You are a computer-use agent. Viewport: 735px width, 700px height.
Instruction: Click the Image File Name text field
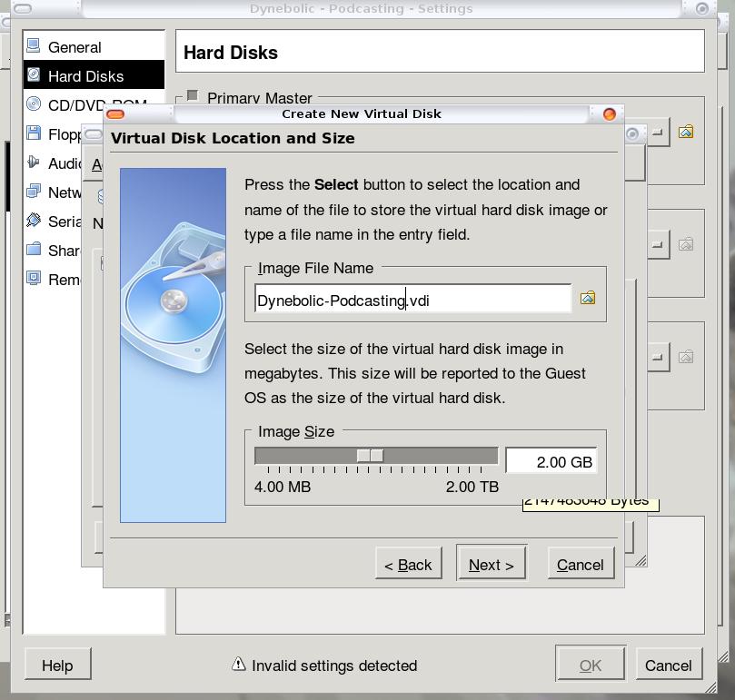tap(412, 300)
